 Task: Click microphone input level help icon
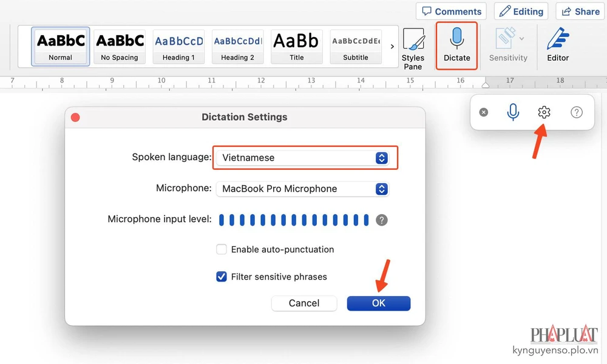point(381,220)
